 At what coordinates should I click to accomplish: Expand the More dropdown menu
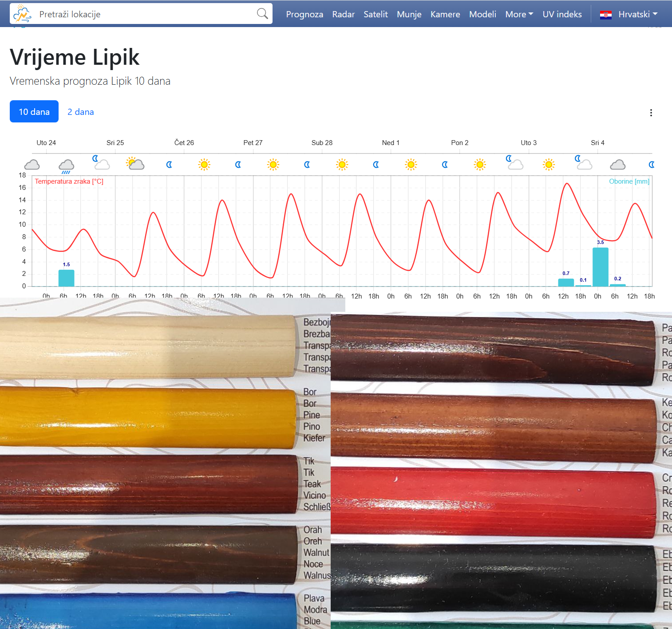[x=519, y=14]
